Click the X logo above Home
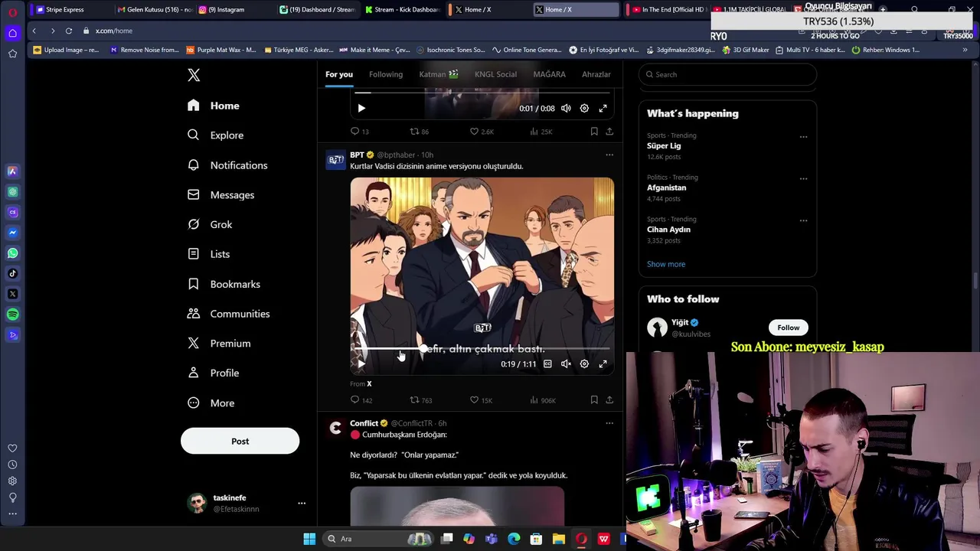 pyautogui.click(x=194, y=75)
